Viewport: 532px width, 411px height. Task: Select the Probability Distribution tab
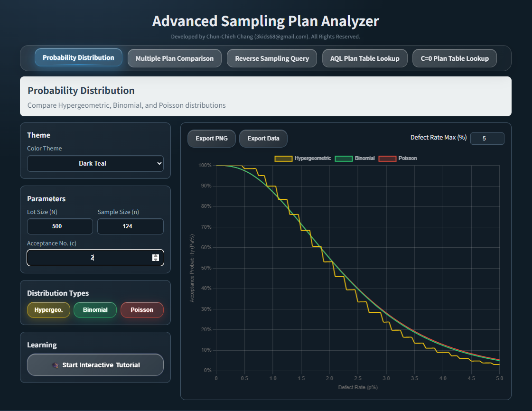[78, 57]
